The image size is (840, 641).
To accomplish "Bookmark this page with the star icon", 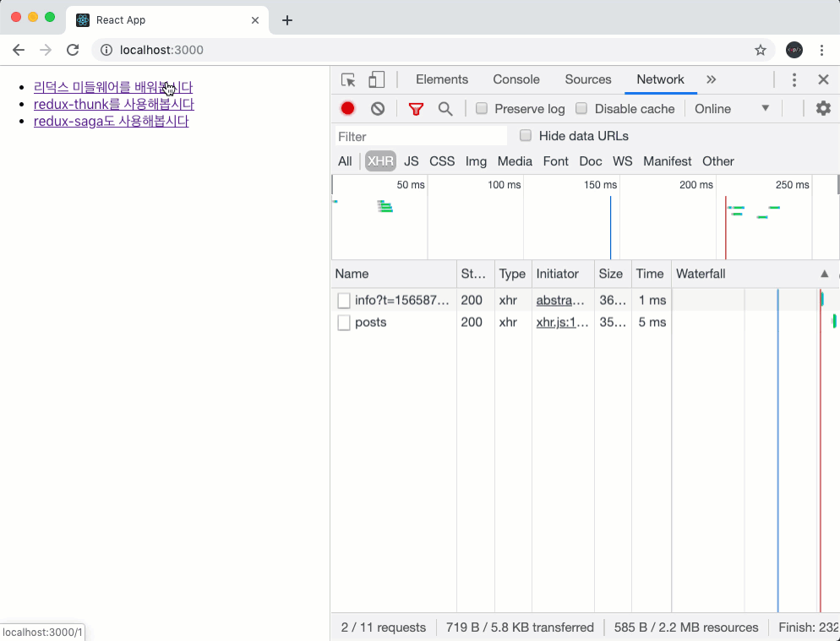I will [x=761, y=51].
